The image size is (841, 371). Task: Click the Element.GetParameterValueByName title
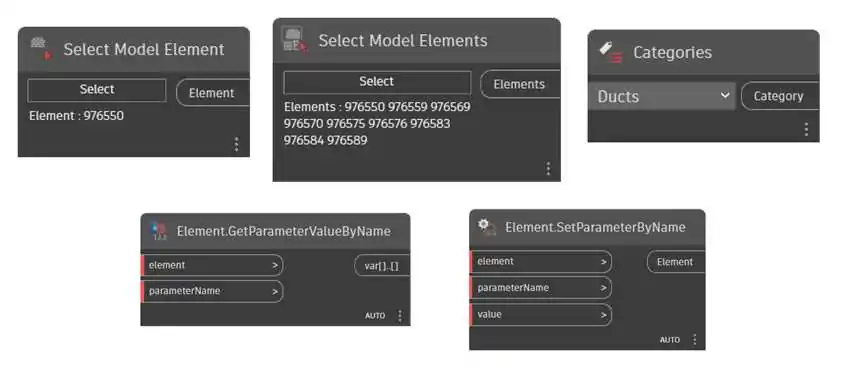(x=284, y=232)
